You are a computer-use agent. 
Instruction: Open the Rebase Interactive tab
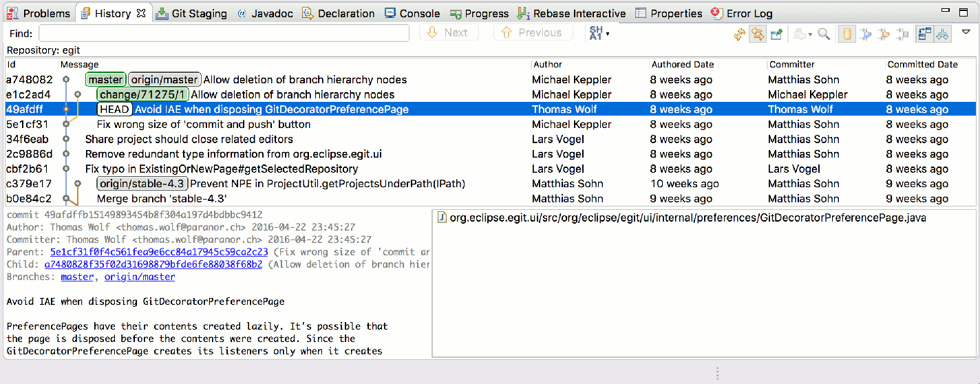pos(571,13)
